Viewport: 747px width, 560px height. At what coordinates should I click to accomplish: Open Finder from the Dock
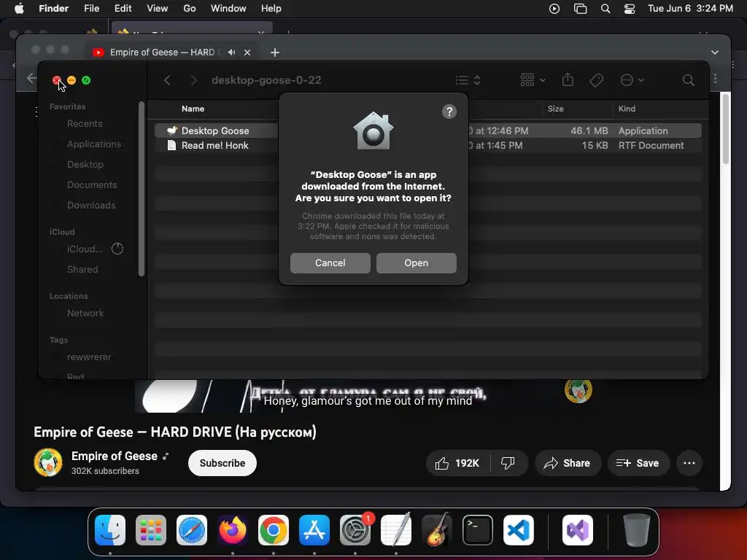[x=110, y=530]
